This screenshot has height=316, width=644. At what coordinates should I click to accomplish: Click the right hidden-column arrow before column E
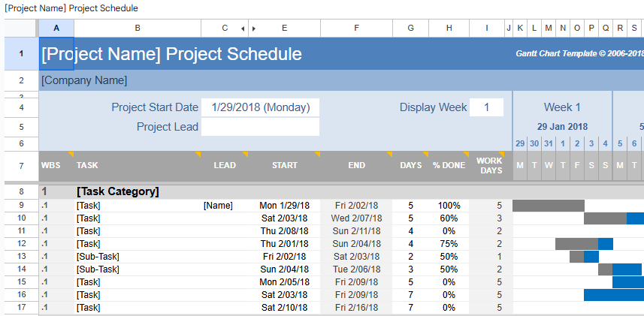[254, 29]
